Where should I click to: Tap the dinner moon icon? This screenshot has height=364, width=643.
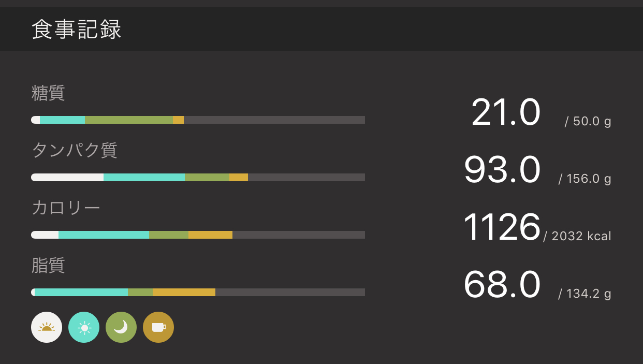point(121,327)
